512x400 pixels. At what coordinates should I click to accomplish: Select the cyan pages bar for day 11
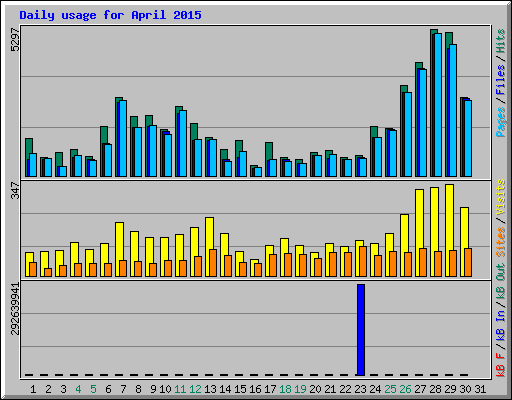click(x=183, y=143)
